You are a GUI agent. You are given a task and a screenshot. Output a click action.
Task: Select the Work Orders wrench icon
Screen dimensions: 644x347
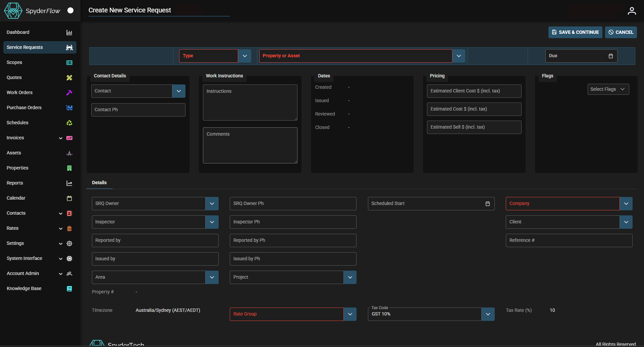(69, 92)
